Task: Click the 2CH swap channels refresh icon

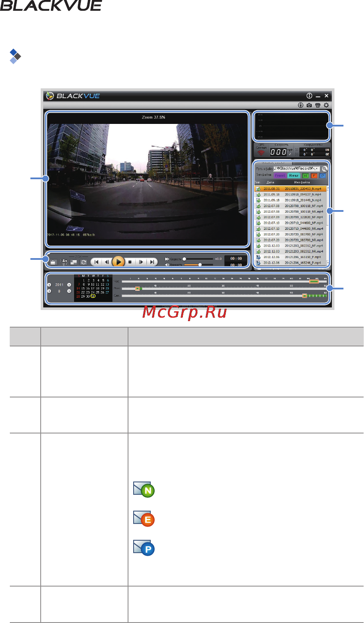Action: [x=84, y=262]
